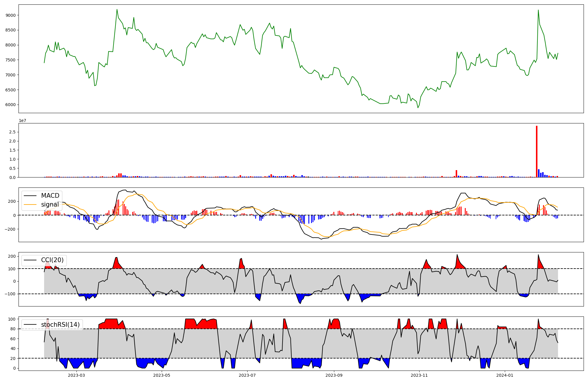Click the 2.5 tick on volume axis

[x=12, y=132]
